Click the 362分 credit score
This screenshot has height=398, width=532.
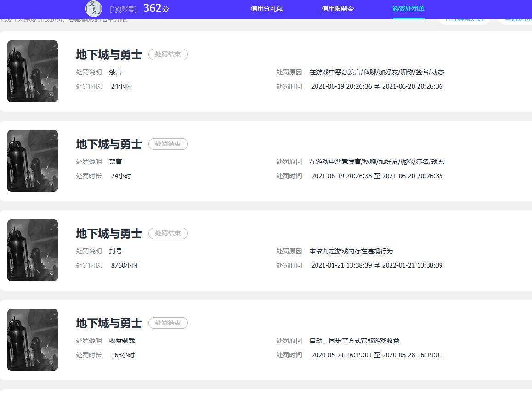click(156, 8)
